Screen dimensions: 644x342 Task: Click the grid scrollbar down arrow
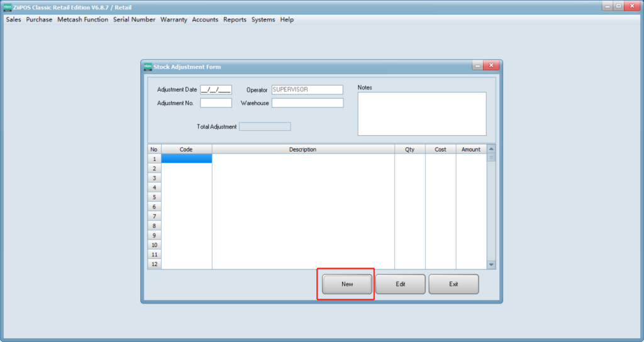[x=491, y=265]
